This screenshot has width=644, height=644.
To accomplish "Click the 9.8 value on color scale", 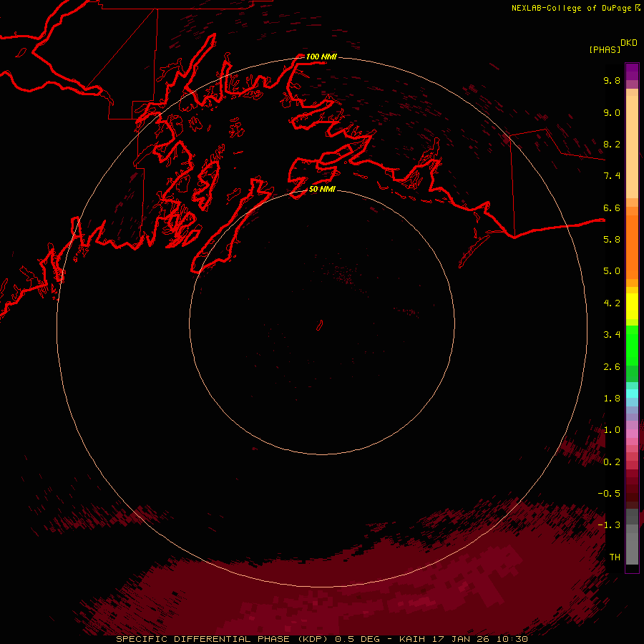I will 612,80.
